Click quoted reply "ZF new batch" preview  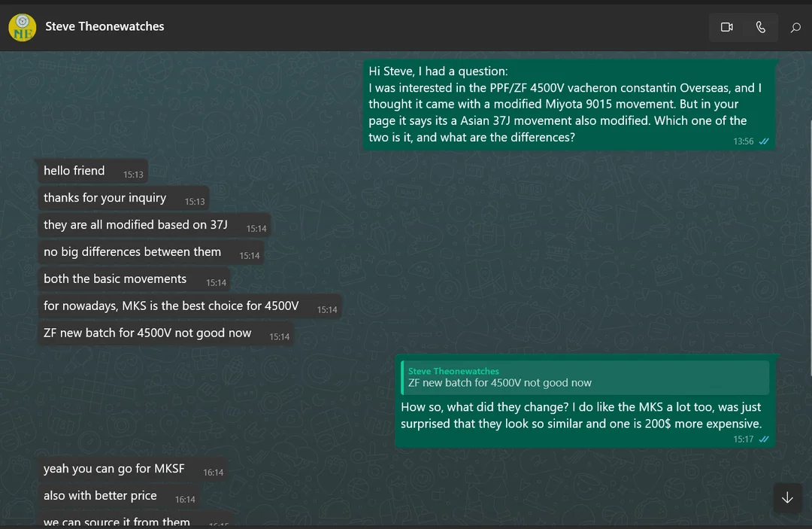coord(586,377)
